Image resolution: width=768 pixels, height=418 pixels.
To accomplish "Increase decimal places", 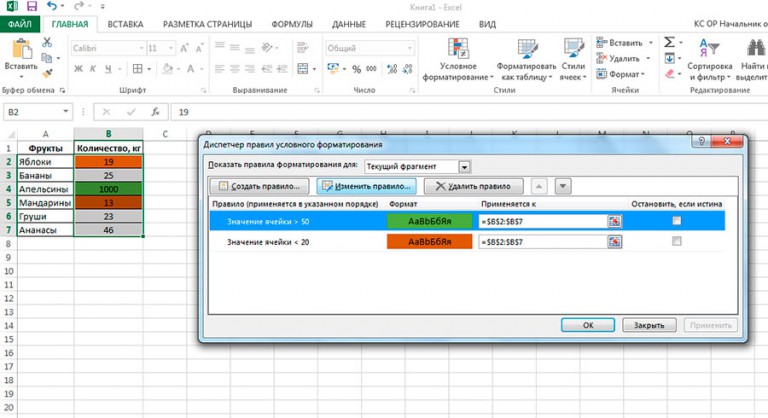I will pyautogui.click(x=392, y=69).
